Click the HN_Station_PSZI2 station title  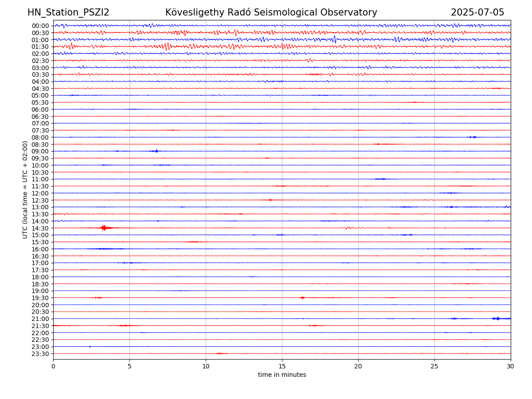click(68, 13)
